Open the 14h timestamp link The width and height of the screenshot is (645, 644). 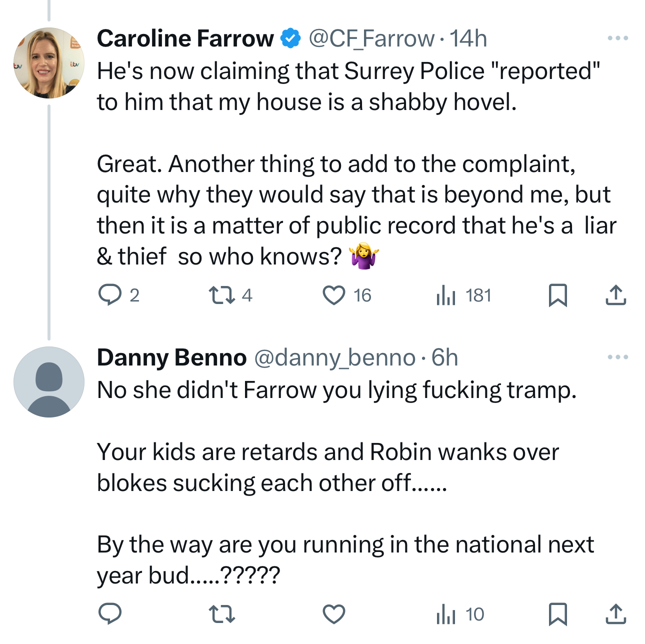468,38
